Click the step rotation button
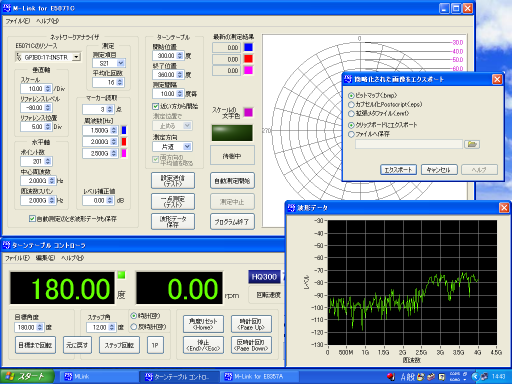512x384 pixels. coord(119,345)
